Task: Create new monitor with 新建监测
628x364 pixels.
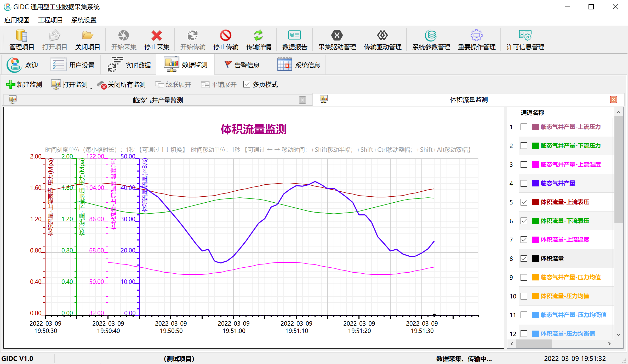Action: pos(24,84)
